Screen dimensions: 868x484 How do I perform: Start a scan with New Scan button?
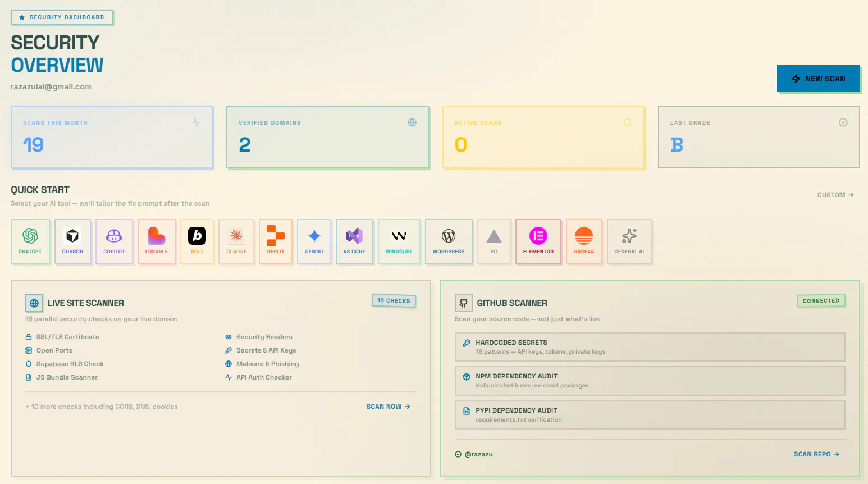(x=819, y=79)
